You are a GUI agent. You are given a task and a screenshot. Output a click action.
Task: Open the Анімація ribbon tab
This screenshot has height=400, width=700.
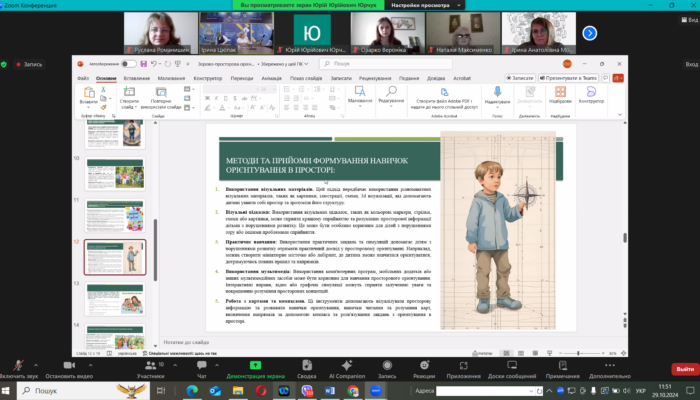273,77
